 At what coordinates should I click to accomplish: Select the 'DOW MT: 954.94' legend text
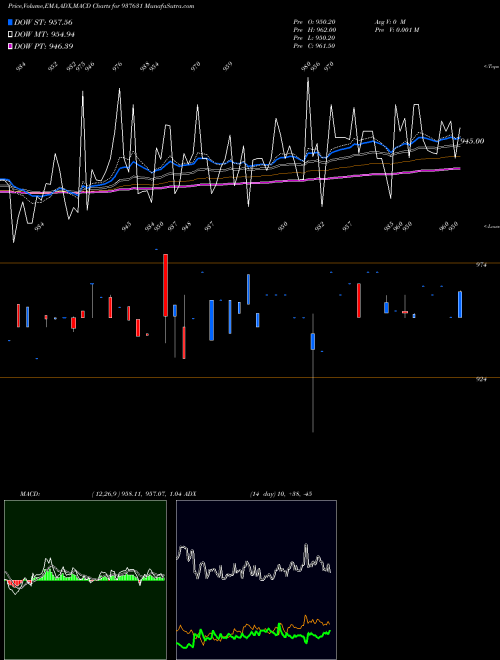44,34
